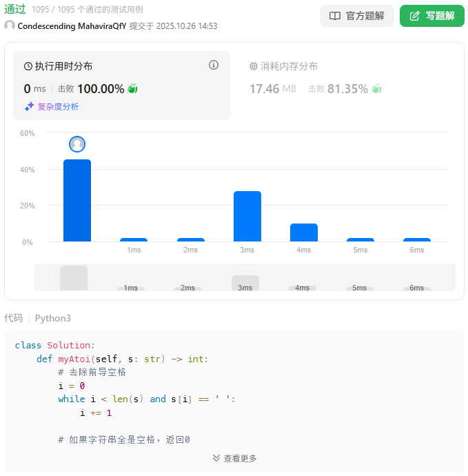Click the clapping hands icon next to 100.00%
The width and height of the screenshot is (468, 476).
tap(133, 89)
